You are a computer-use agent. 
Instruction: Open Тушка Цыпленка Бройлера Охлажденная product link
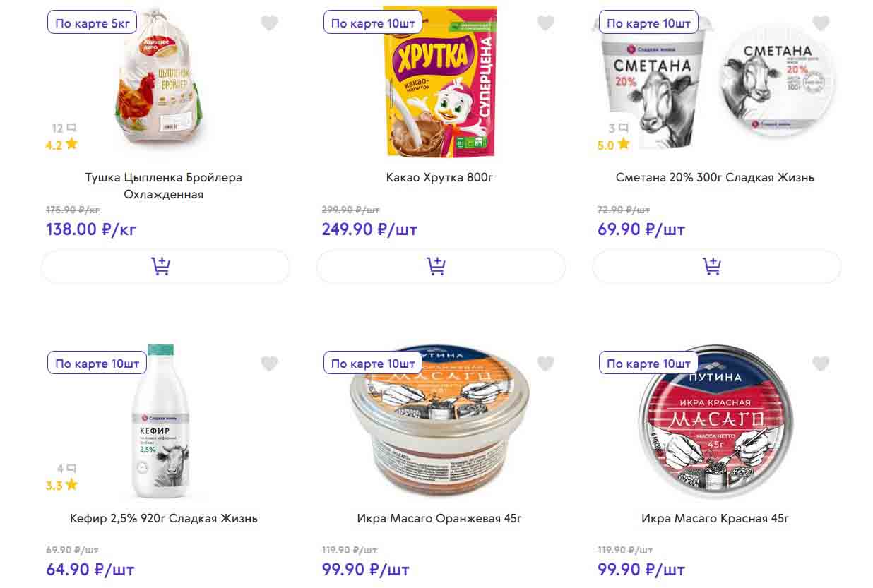164,186
